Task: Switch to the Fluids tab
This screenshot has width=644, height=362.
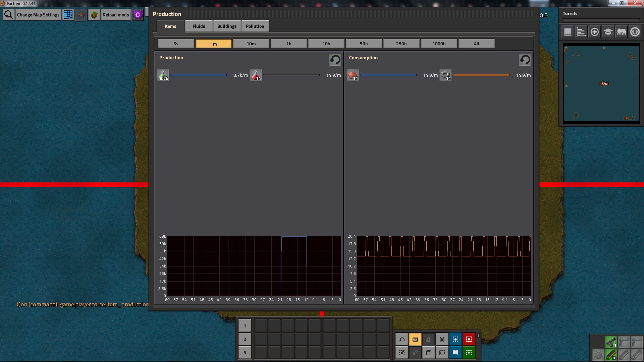Action: tap(199, 26)
